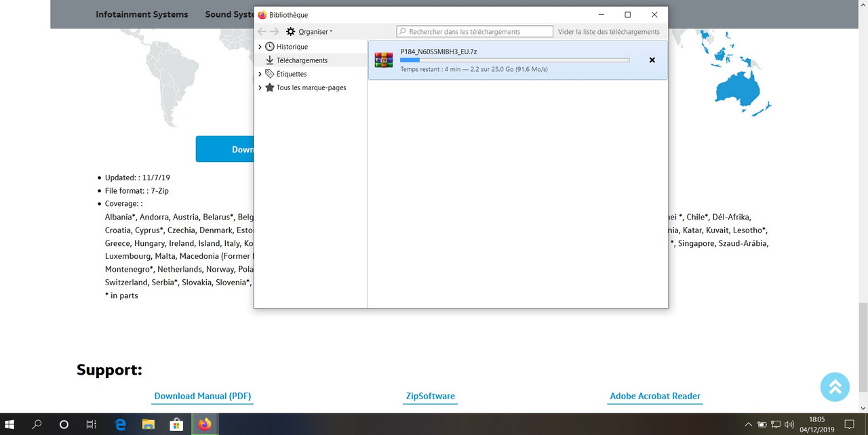Click the Historique clock icon
The width and height of the screenshot is (868, 435).
(x=270, y=47)
